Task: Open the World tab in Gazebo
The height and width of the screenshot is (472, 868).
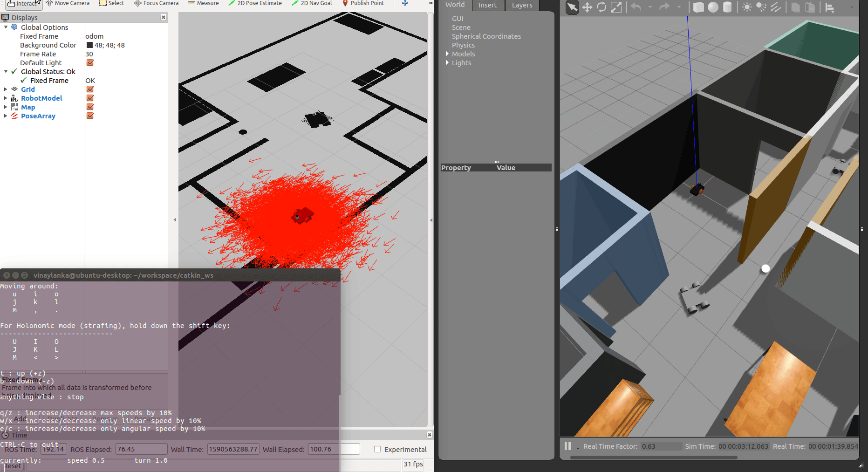Action: (455, 5)
